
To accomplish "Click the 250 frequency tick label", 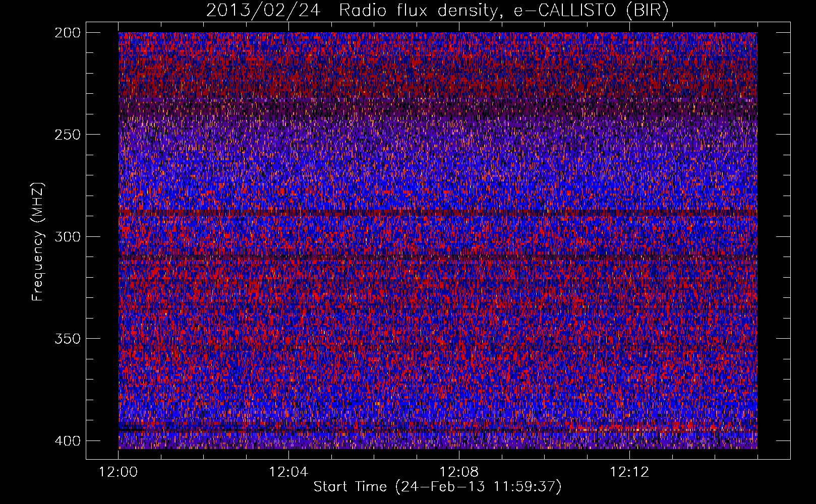I will tap(67, 135).
